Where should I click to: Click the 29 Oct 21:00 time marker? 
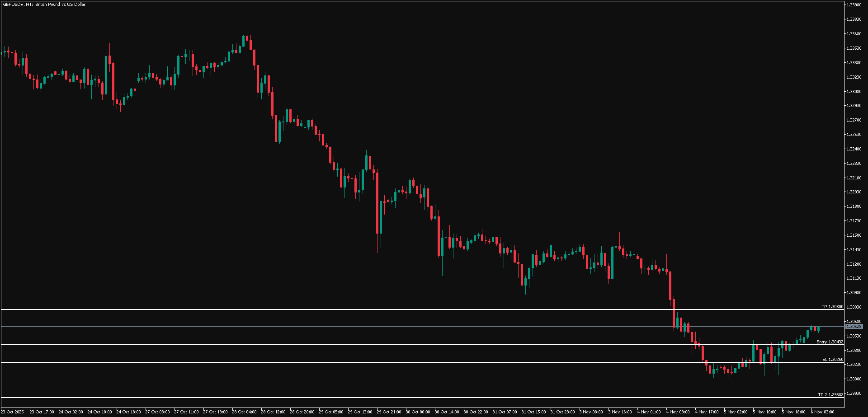pyautogui.click(x=389, y=412)
